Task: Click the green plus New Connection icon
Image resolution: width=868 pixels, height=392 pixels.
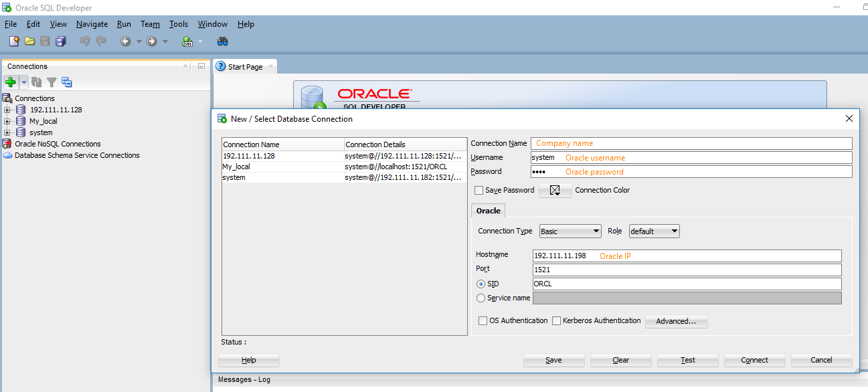Action: click(11, 82)
